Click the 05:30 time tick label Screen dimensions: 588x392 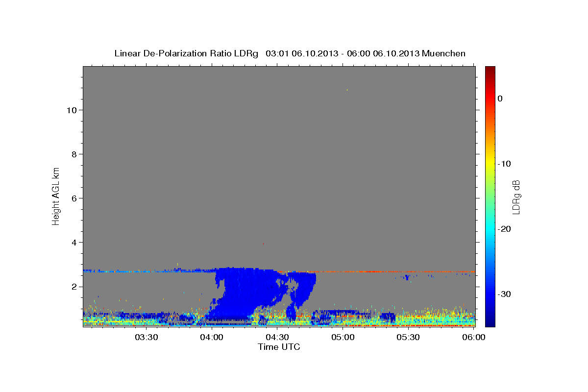[x=409, y=337]
